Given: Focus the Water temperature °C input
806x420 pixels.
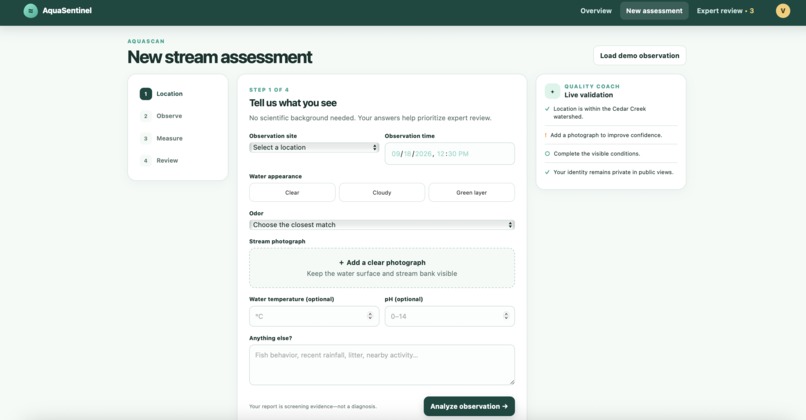Looking at the screenshot, I should (x=314, y=316).
